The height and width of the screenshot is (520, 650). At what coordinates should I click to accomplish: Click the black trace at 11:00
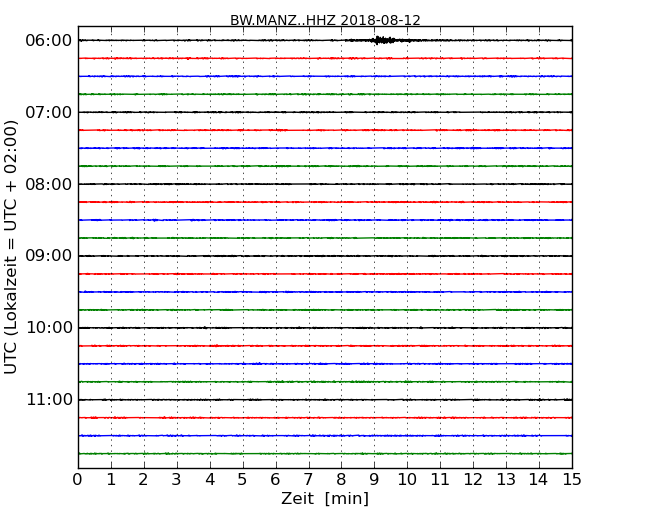pos(325,400)
